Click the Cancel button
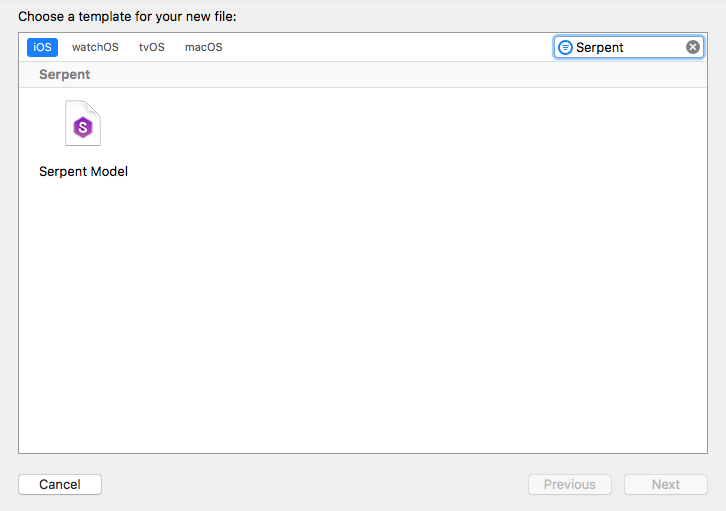The height and width of the screenshot is (511, 726). pyautogui.click(x=60, y=484)
